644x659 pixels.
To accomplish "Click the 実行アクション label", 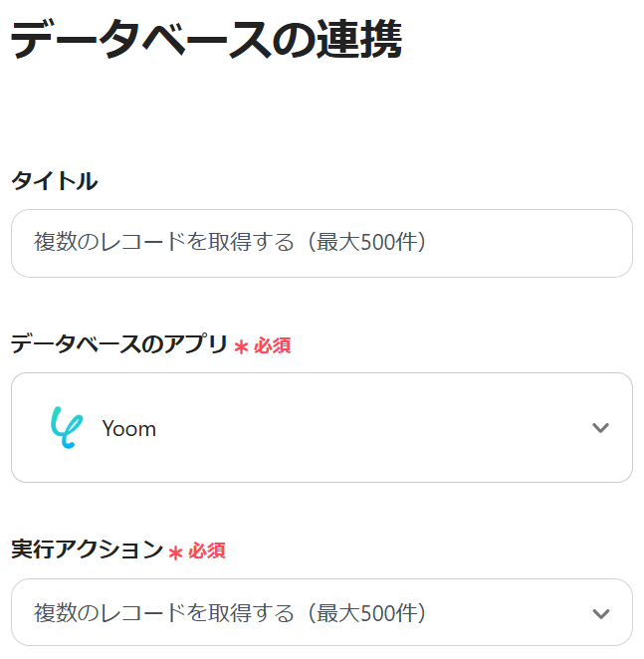I will pos(86,549).
